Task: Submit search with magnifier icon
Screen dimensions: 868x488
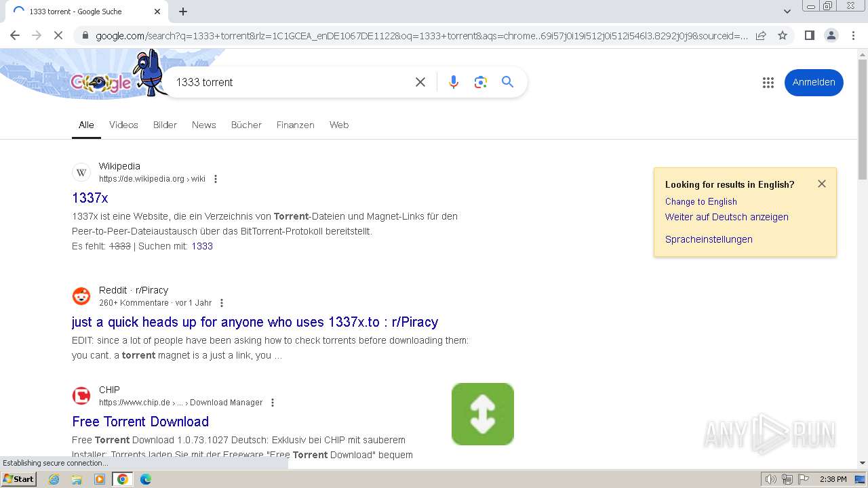Action: pos(507,82)
